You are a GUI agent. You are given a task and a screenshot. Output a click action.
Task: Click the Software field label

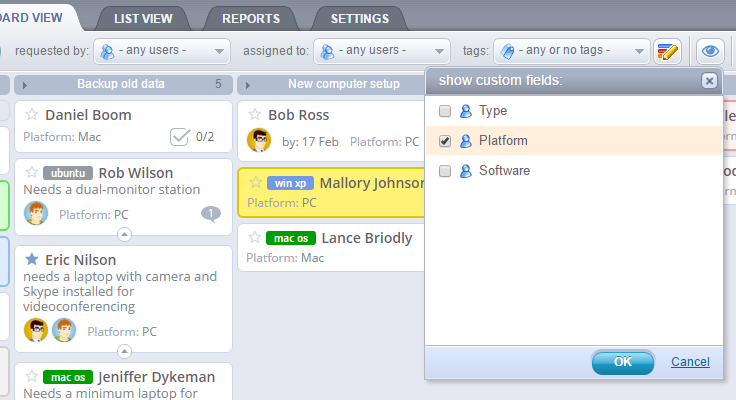coord(505,171)
